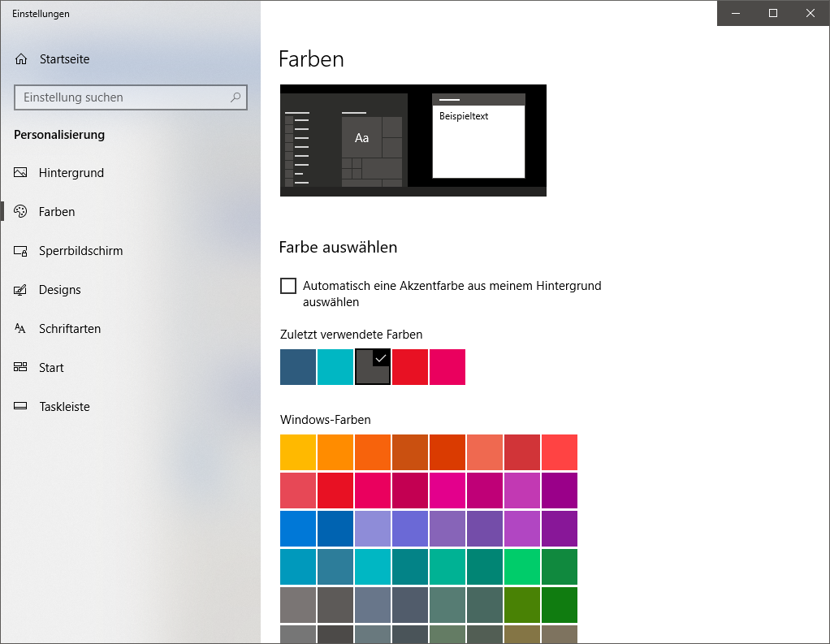
Task: Select dark moss green, sixth in fifth Windows-Farben row
Action: coord(485,605)
